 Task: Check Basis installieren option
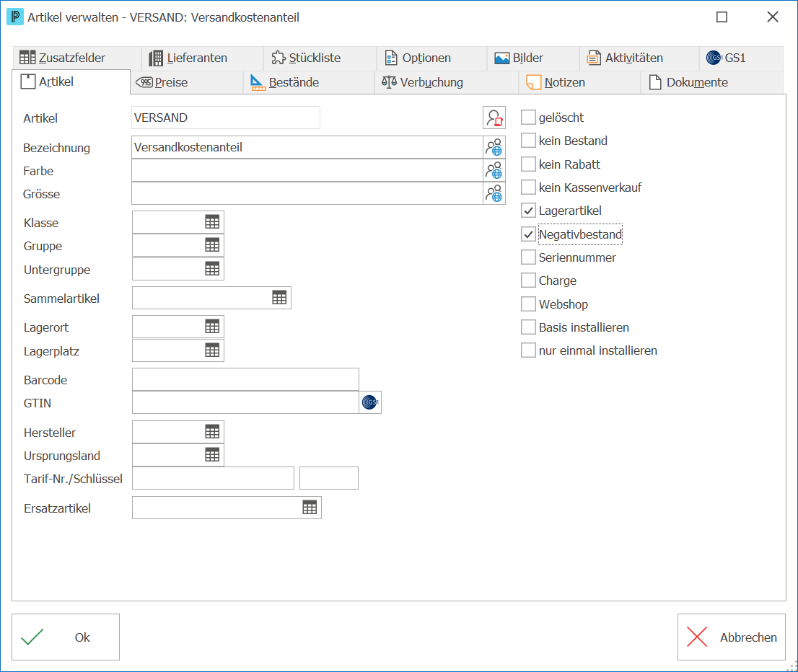coord(528,327)
